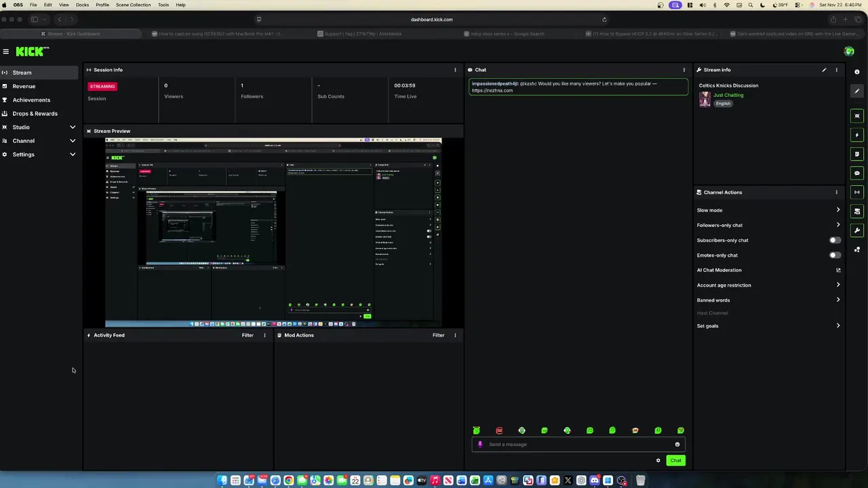The image size is (868, 488).
Task: Reload the page from the address bar
Action: tap(604, 20)
